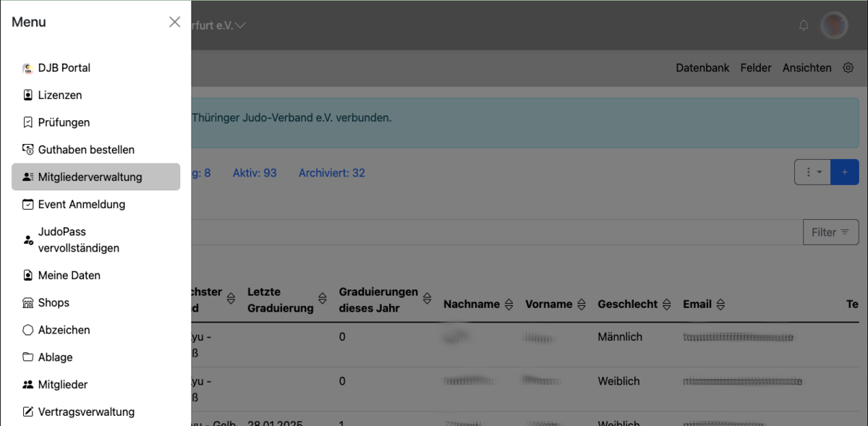The width and height of the screenshot is (868, 426).
Task: Click the blue plus add button
Action: point(844,172)
